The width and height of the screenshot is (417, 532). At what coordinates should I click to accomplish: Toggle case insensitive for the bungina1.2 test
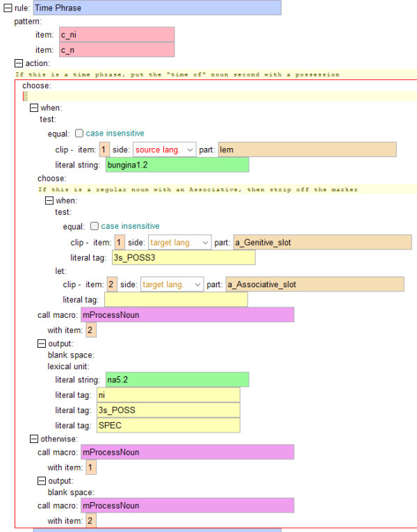pyautogui.click(x=79, y=133)
